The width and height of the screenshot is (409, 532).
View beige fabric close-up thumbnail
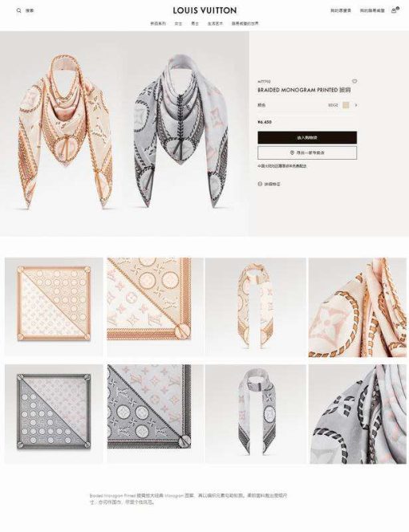pos(358,307)
